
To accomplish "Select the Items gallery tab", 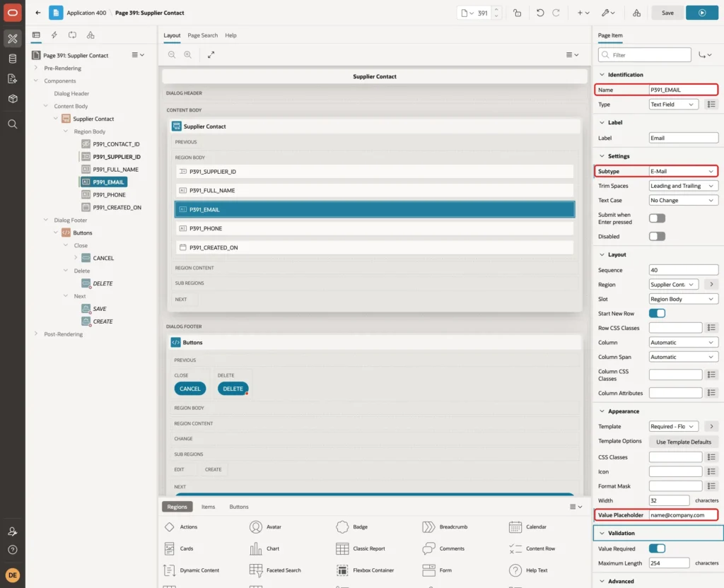I will [x=209, y=507].
